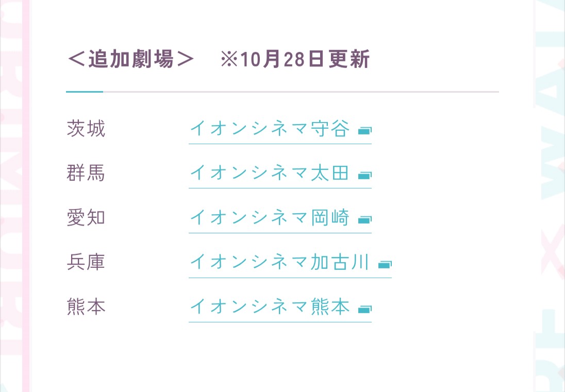Select the 群馬 prefecture label
565x392 pixels.
(86, 173)
